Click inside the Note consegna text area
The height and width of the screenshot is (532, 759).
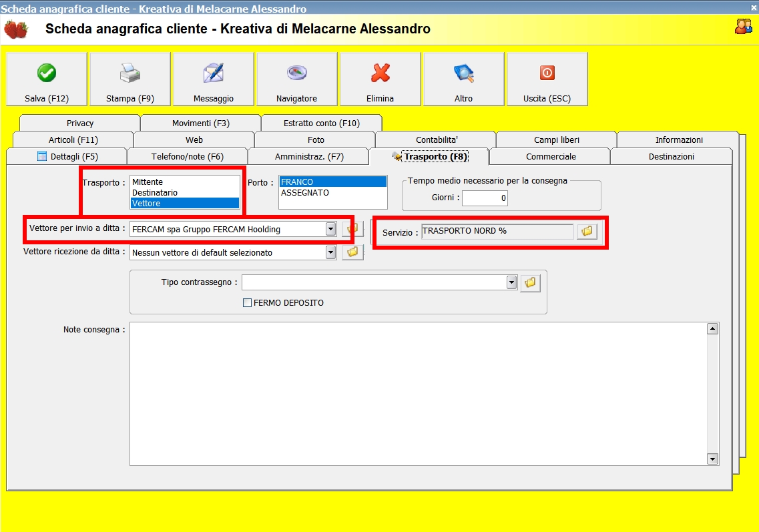point(419,394)
